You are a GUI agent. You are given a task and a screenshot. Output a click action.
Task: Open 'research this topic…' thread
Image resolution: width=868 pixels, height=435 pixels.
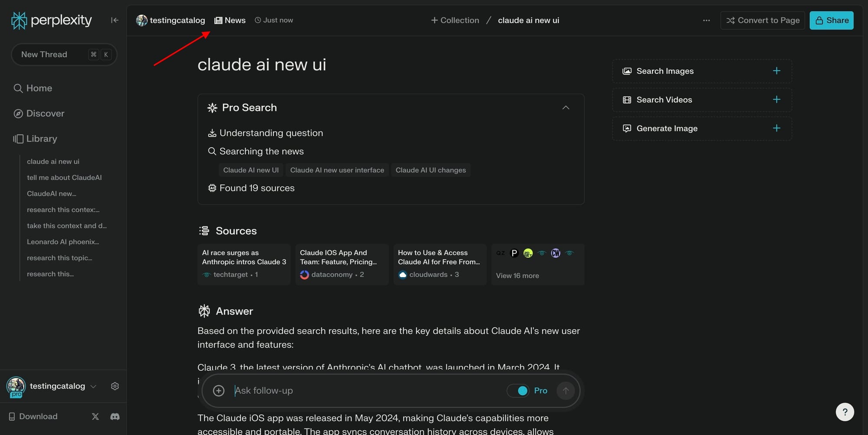tap(59, 258)
